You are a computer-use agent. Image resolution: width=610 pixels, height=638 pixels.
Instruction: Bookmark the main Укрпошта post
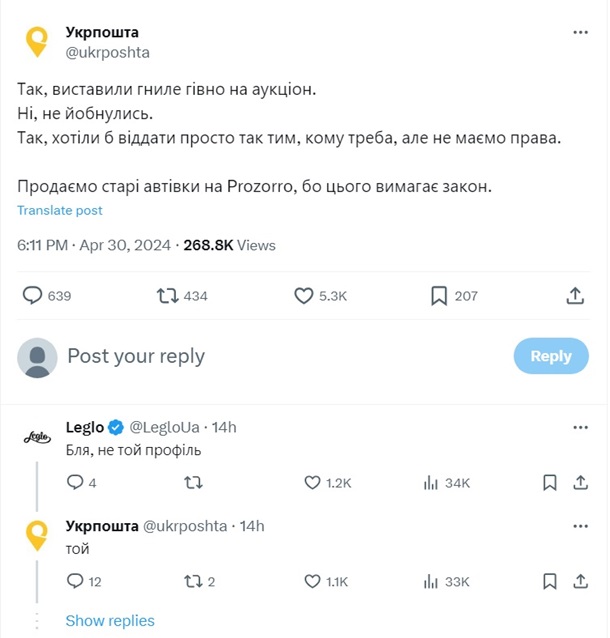pyautogui.click(x=438, y=295)
